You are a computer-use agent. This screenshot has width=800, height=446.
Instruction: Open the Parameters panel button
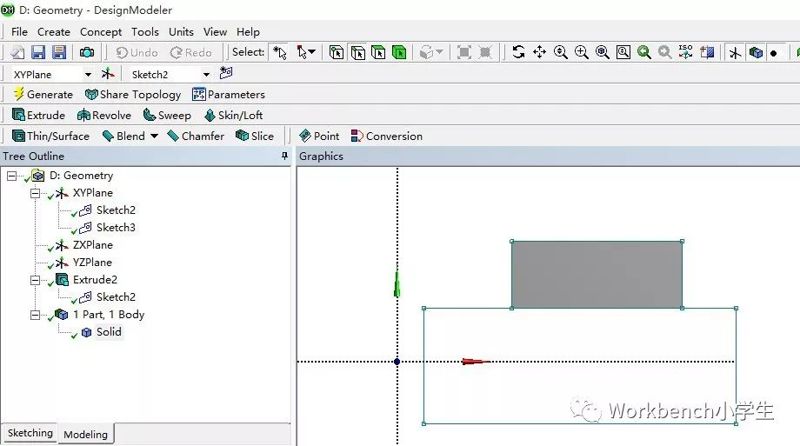(x=229, y=94)
